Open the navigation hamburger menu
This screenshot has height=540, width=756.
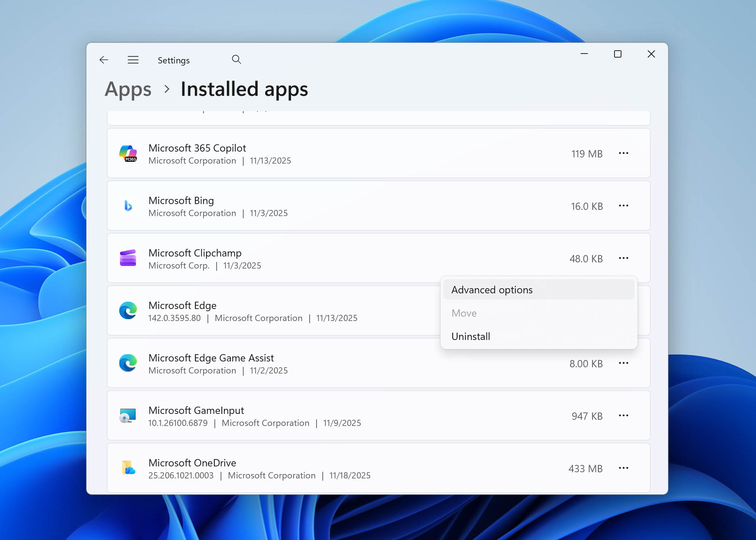(133, 60)
